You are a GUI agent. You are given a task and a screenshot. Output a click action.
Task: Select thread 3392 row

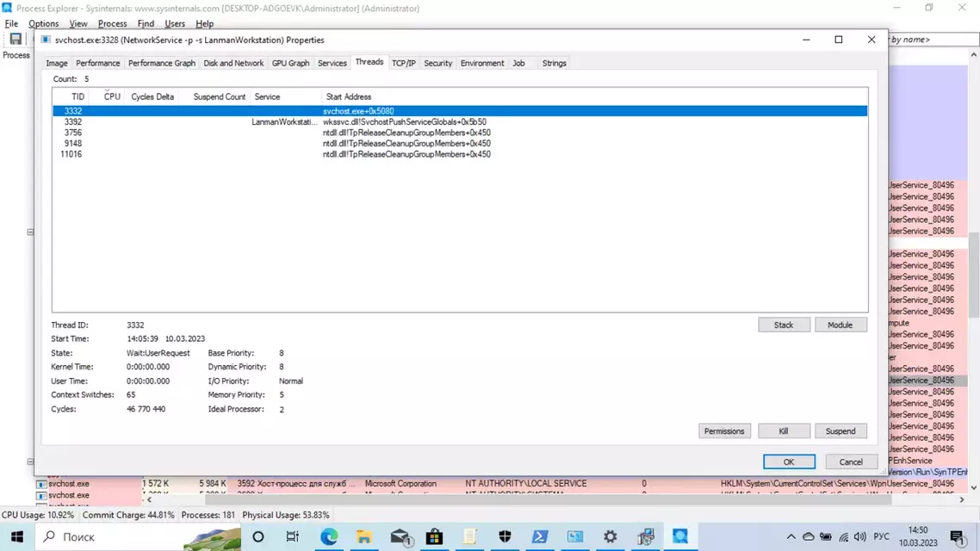(460, 121)
